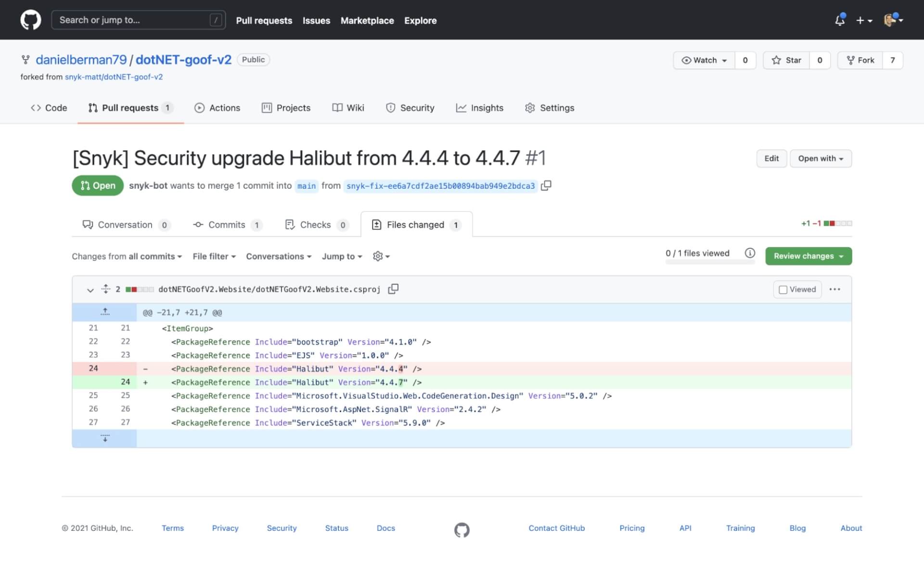The image size is (924, 578).
Task: Open the Review changes dropdown
Action: click(x=808, y=256)
